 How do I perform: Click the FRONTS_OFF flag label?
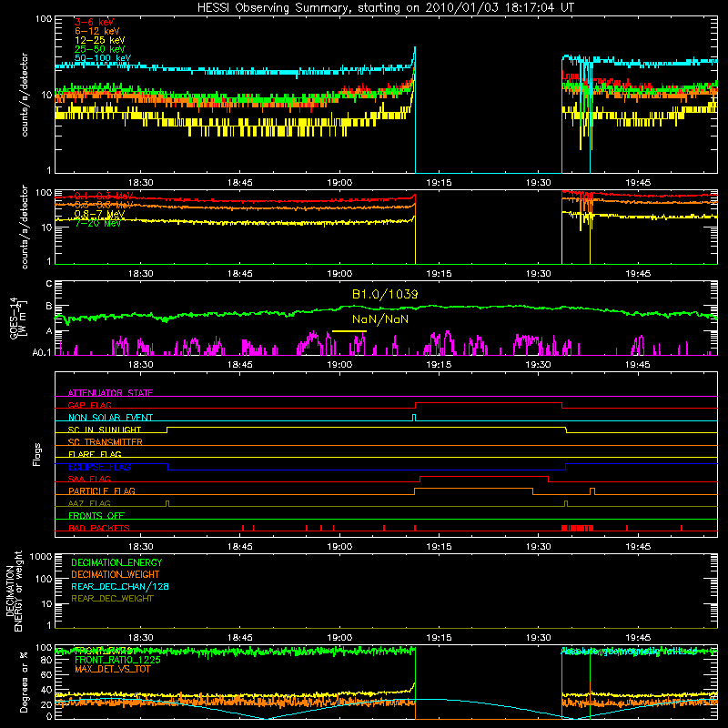96,515
